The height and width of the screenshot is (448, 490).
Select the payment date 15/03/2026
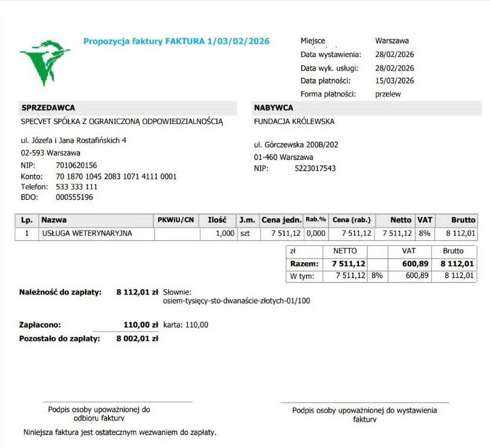pos(394,81)
